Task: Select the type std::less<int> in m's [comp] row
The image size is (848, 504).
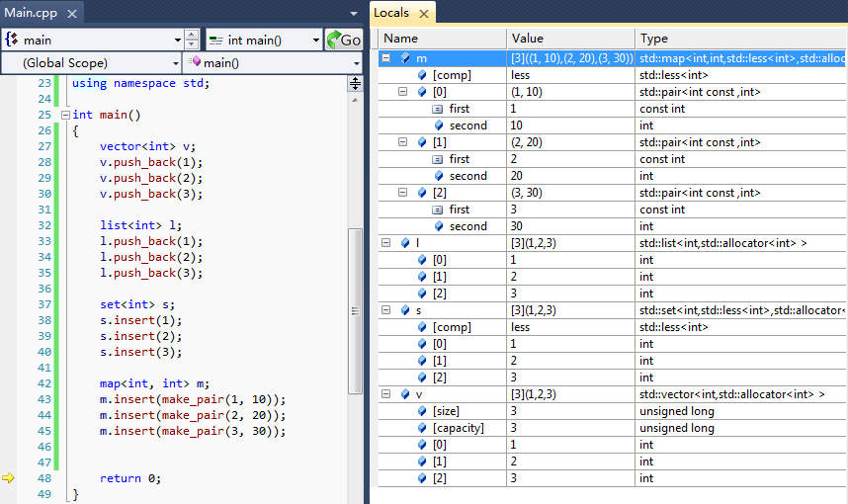Action: [673, 75]
